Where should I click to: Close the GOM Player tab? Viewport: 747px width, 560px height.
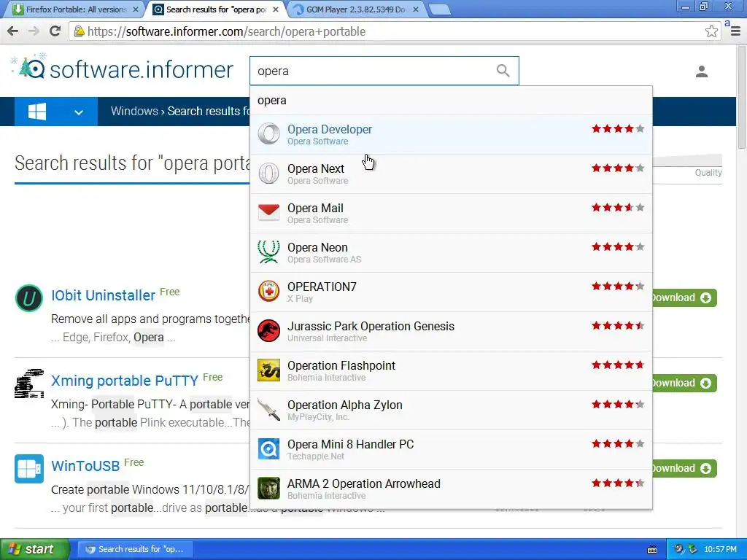pyautogui.click(x=416, y=9)
